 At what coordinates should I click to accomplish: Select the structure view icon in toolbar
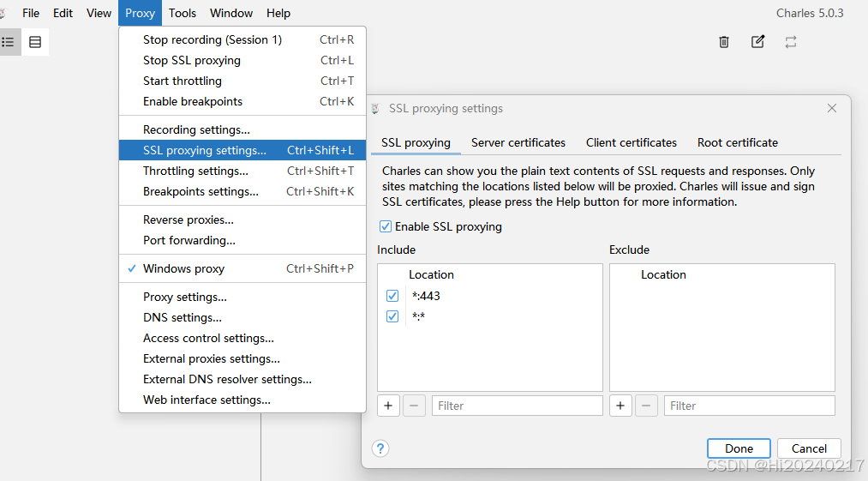tap(9, 42)
